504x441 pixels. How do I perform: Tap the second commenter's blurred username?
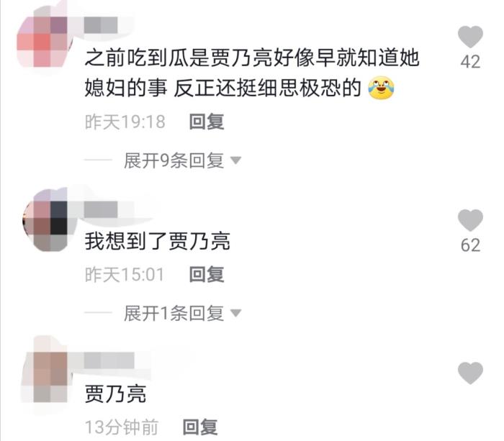(x=101, y=209)
